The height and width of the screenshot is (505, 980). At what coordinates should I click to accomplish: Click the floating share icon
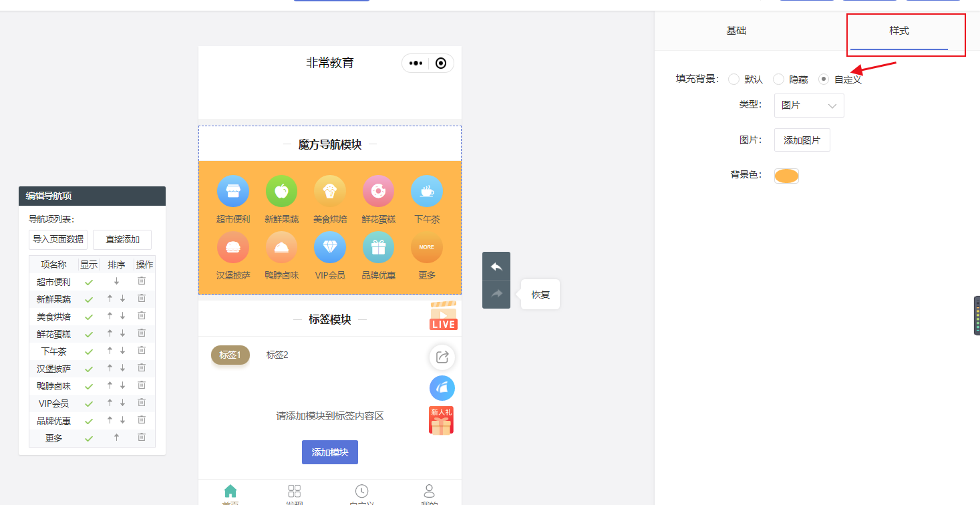click(x=442, y=357)
